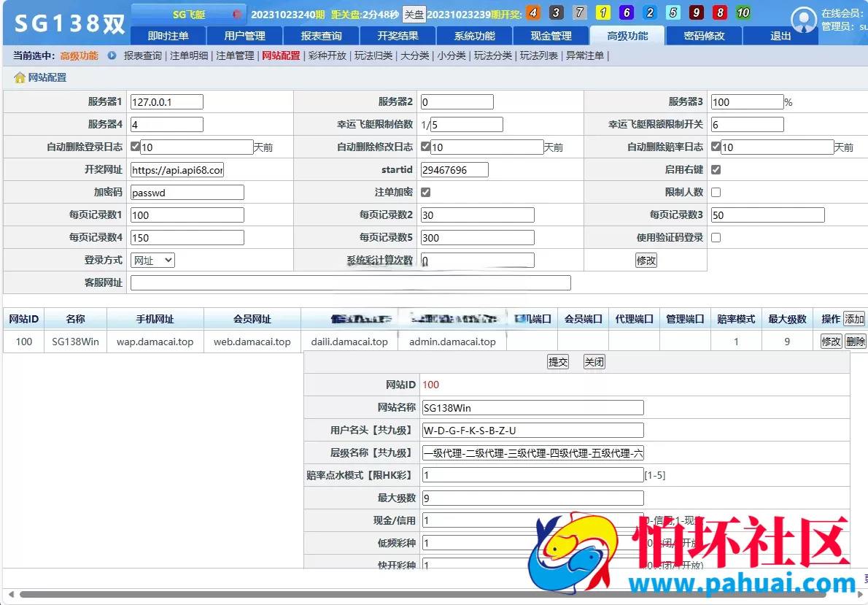Click the cyan lottery ball number 5
This screenshot has height=605, width=868.
[673, 12]
